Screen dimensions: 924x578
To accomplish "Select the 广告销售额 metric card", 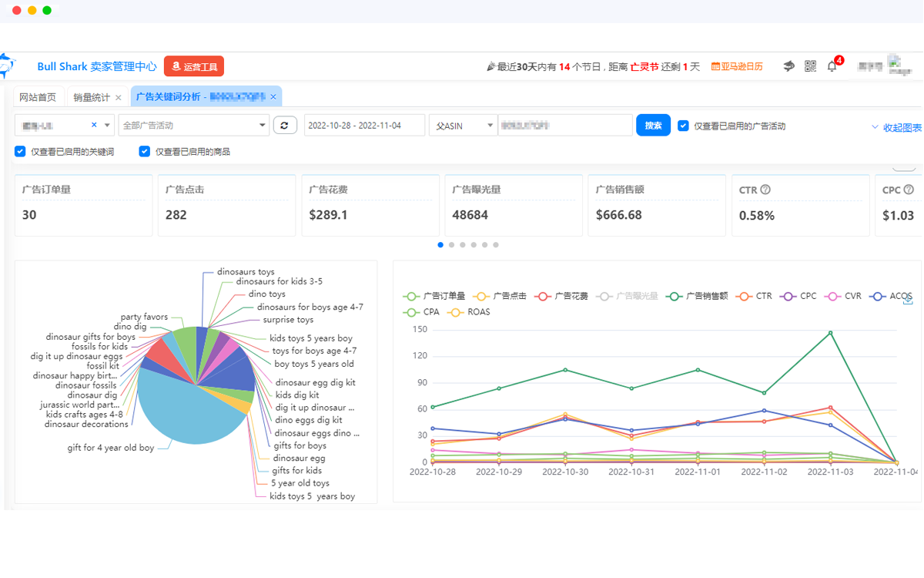I will click(657, 205).
